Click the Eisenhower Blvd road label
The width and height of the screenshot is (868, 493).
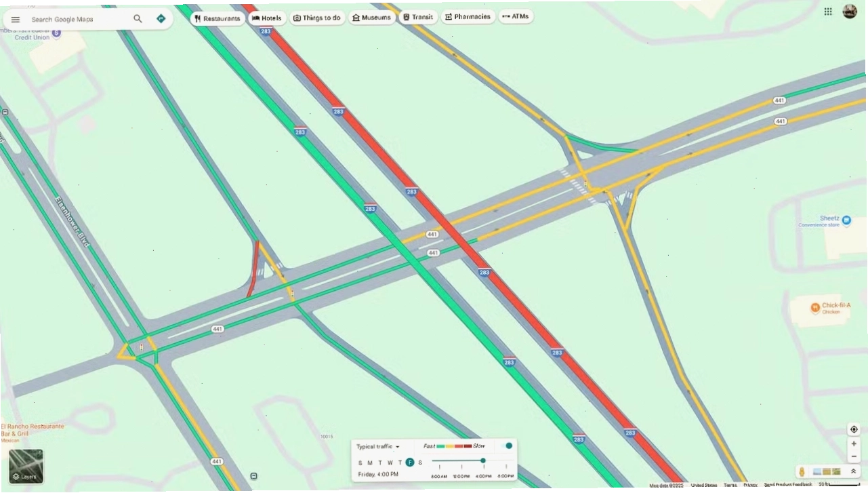(73, 221)
